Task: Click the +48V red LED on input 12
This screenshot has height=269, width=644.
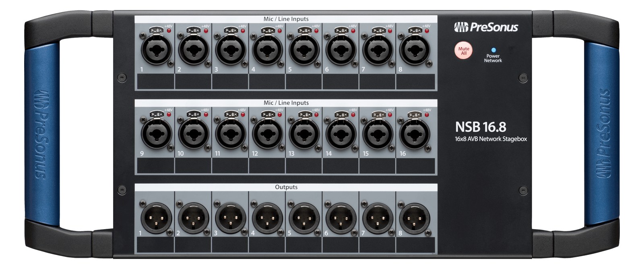Action: tap(280, 115)
